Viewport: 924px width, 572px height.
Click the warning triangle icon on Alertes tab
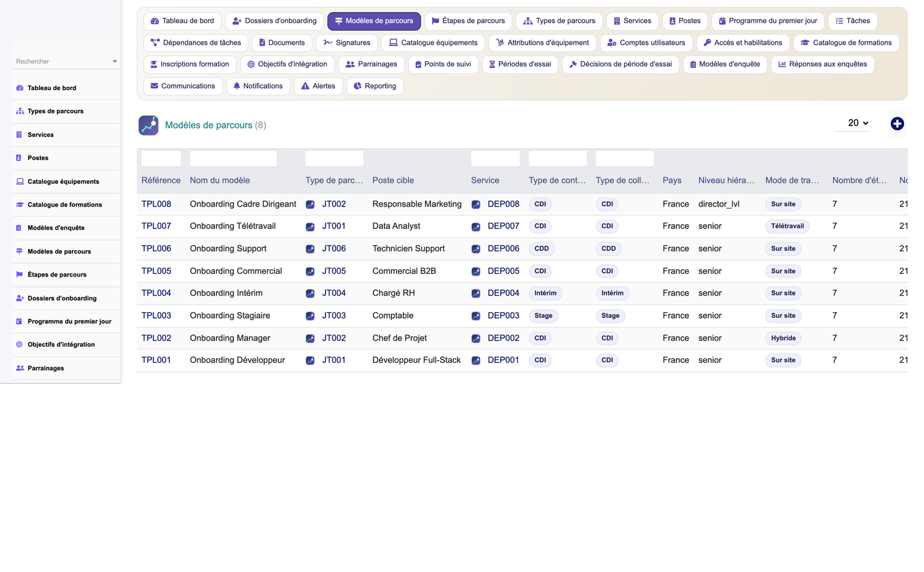click(305, 86)
